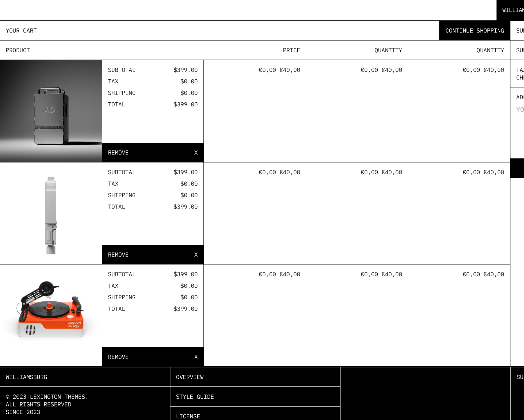
Task: Remove the grey computer case item
Action: coord(153,153)
